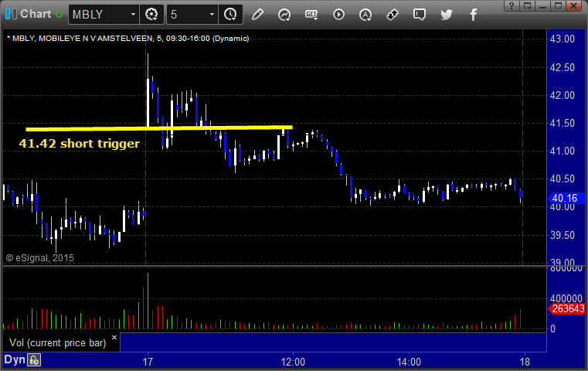Open the symbol settings gear menu
This screenshot has width=588, height=371.
coord(151,14)
